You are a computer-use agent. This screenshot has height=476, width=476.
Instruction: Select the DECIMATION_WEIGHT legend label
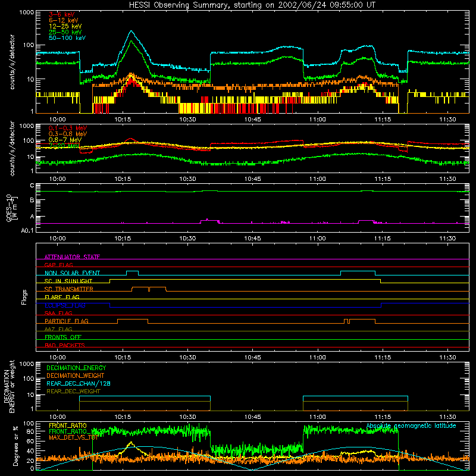(x=76, y=375)
